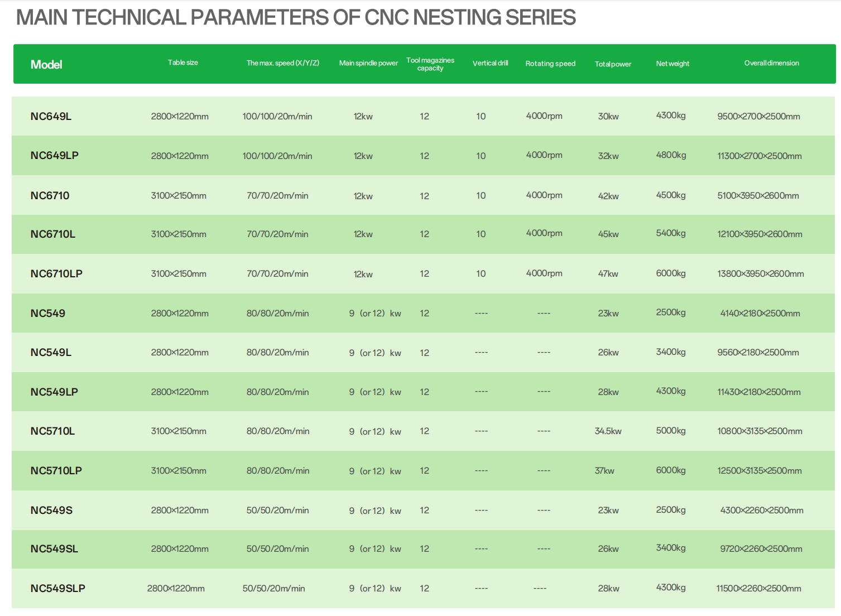Select the Net weight column header
The width and height of the screenshot is (841, 616).
coord(672,64)
